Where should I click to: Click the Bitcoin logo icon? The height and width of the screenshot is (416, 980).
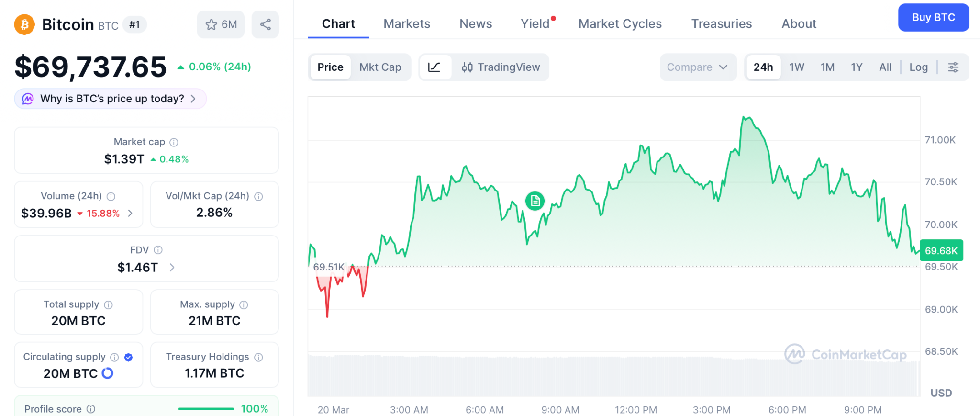[24, 24]
